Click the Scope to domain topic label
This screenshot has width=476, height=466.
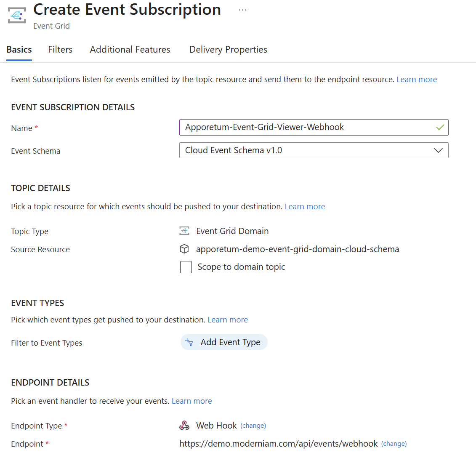pyautogui.click(x=241, y=267)
